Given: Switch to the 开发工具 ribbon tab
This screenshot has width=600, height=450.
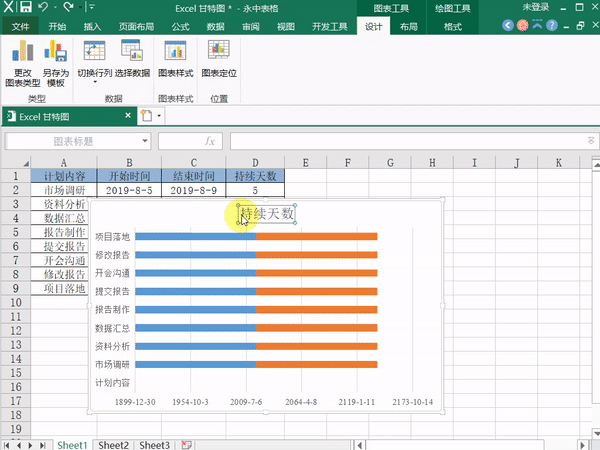Looking at the screenshot, I should 329,26.
